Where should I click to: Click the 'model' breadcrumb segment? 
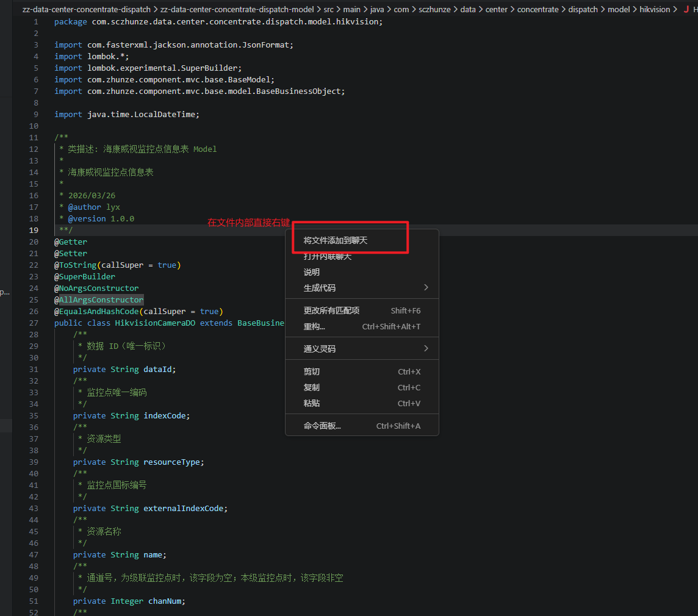point(619,9)
